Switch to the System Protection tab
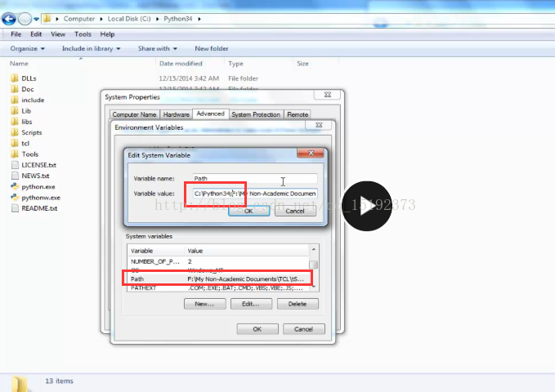This screenshot has width=555, height=392. click(x=256, y=114)
